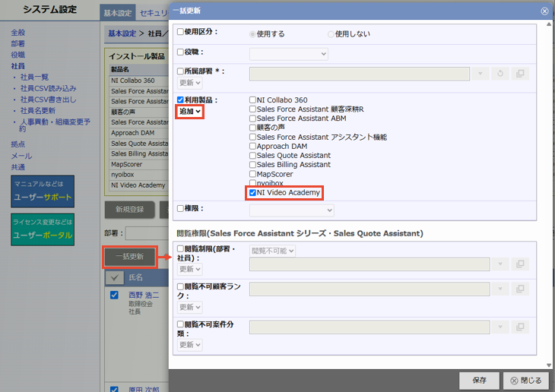
Task: Select the 使用しない radio option
Action: 331,34
